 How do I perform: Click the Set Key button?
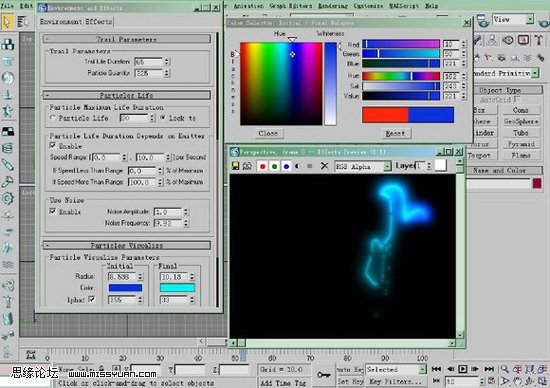click(350, 381)
